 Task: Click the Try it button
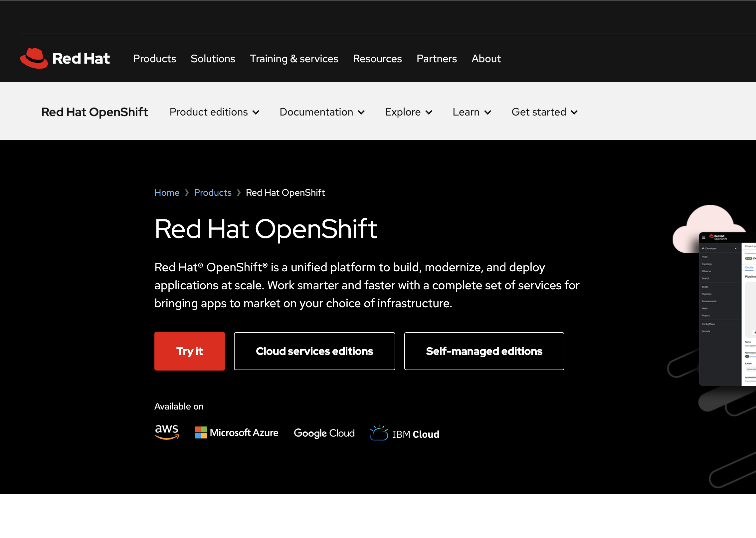[189, 351]
